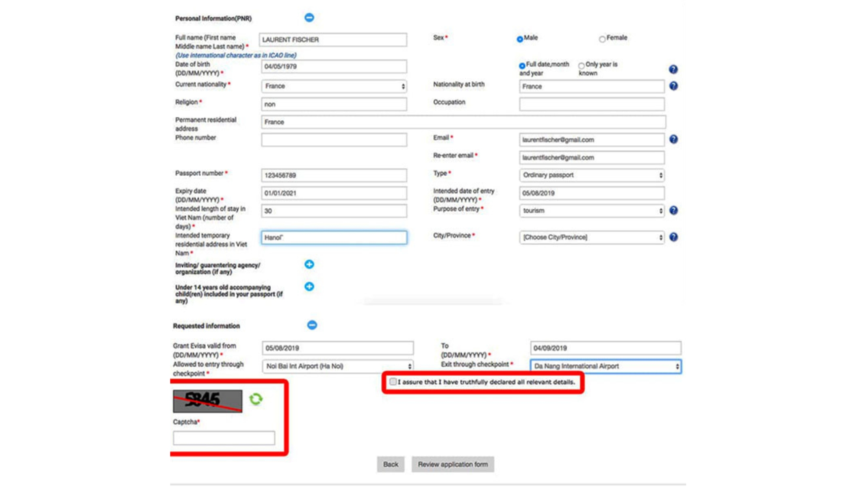Viewport: 868px width, 488px height.
Task: Choose Full date, month and year option
Action: tap(522, 65)
